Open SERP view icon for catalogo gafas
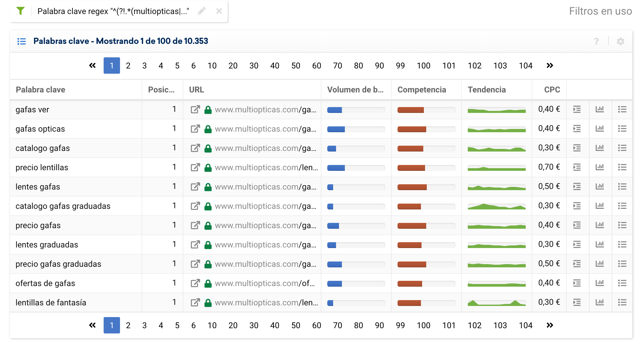This screenshot has width=644, height=351. point(577,148)
